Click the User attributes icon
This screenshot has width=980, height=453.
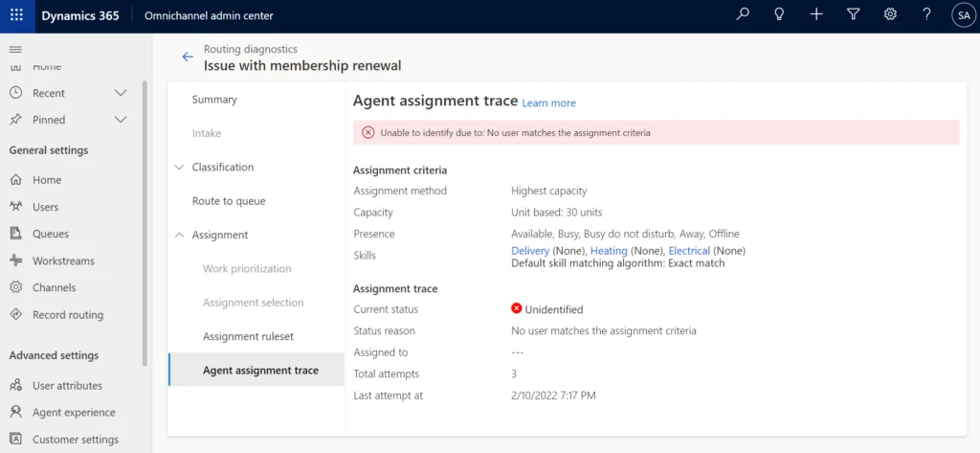click(16, 385)
